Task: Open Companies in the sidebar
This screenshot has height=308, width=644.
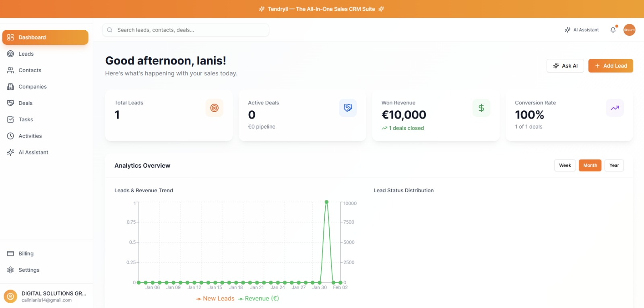Action: (x=33, y=87)
